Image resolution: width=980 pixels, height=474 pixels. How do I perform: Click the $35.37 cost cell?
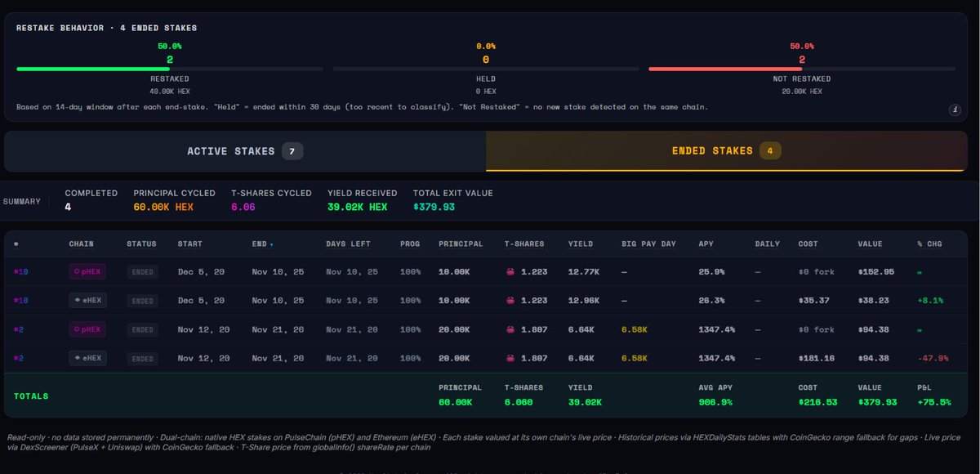(814, 301)
